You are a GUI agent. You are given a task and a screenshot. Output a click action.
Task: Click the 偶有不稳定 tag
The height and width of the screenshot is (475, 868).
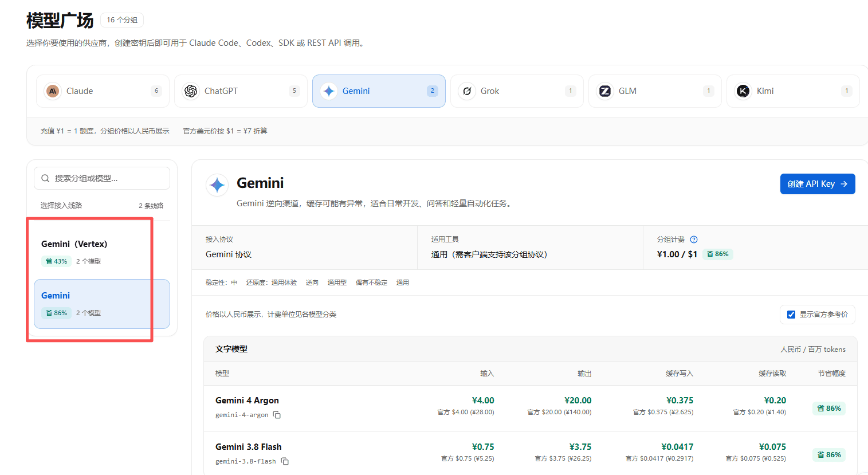click(x=371, y=282)
